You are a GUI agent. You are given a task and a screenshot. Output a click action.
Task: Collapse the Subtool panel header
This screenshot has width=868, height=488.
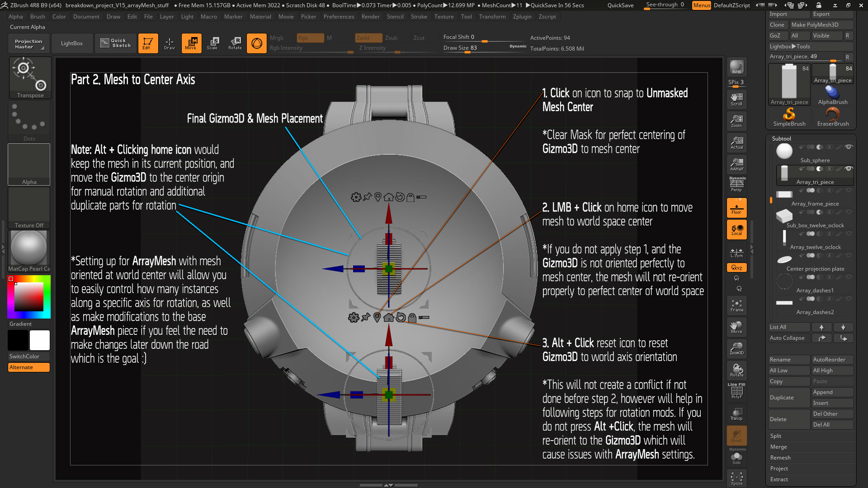tap(781, 139)
